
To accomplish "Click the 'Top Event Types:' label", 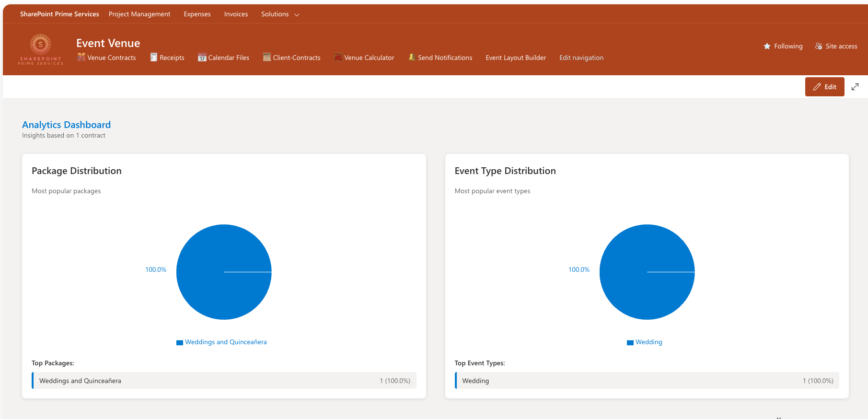I will pyautogui.click(x=480, y=363).
